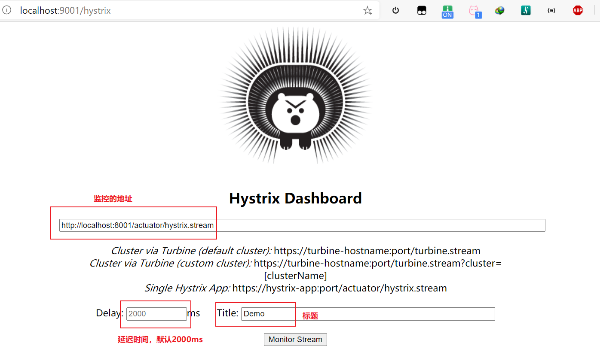
Task: Click the Delay input showing 2000
Action: point(156,314)
